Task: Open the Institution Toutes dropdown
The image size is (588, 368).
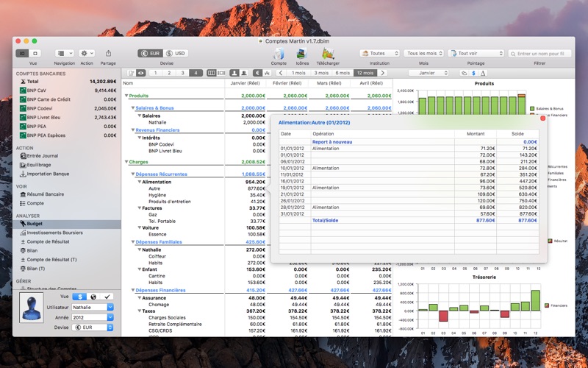Action: pyautogui.click(x=379, y=53)
